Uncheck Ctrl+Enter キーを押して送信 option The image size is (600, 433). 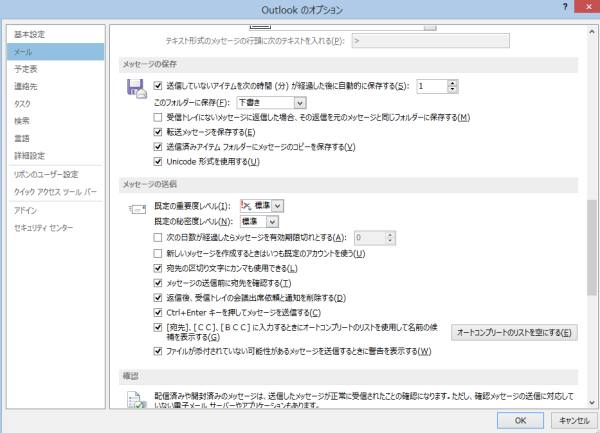[158, 312]
